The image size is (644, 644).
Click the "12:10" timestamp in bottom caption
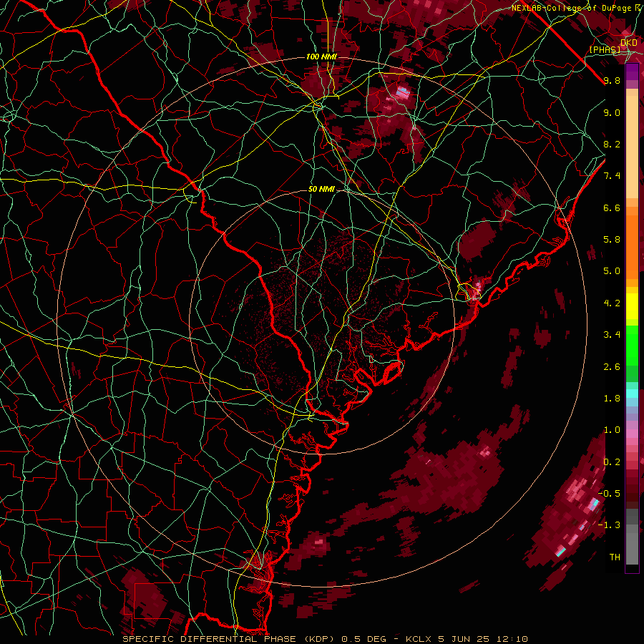coord(514,639)
